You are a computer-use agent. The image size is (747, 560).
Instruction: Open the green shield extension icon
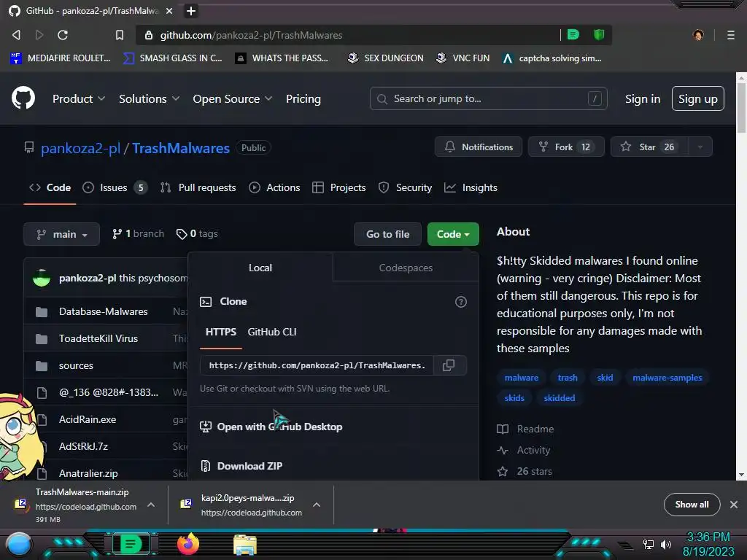(x=599, y=35)
